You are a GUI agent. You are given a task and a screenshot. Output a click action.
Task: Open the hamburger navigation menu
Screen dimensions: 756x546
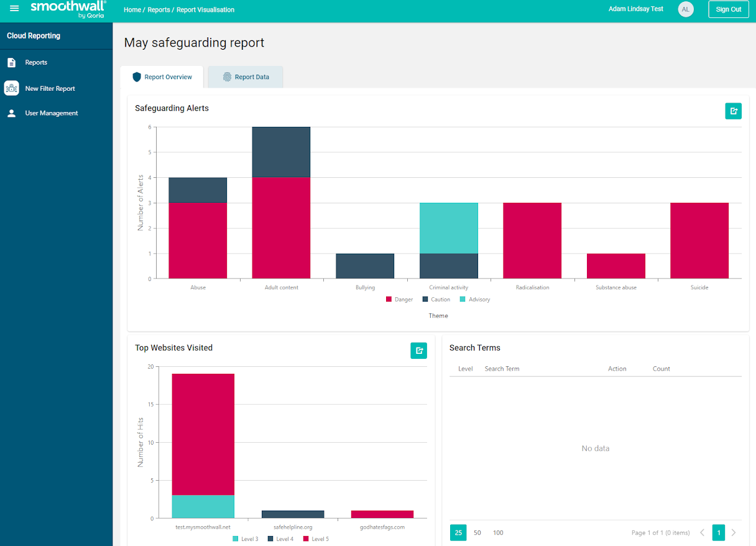click(14, 8)
